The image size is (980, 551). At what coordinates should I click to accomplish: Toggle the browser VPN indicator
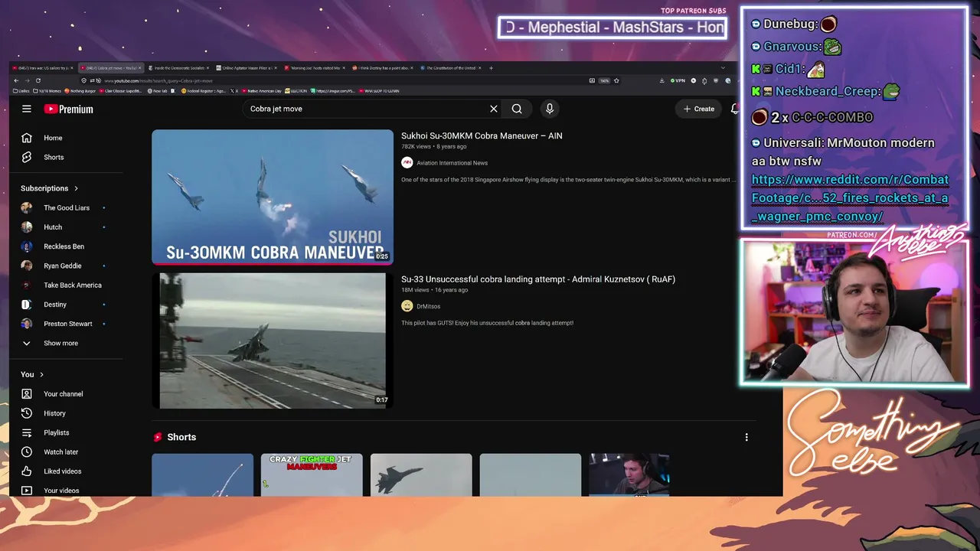(x=677, y=80)
